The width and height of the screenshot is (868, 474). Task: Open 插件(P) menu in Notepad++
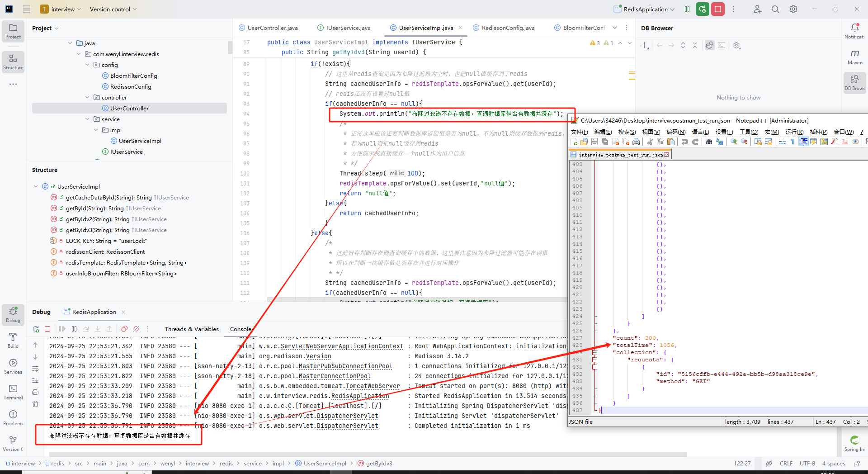[819, 132]
